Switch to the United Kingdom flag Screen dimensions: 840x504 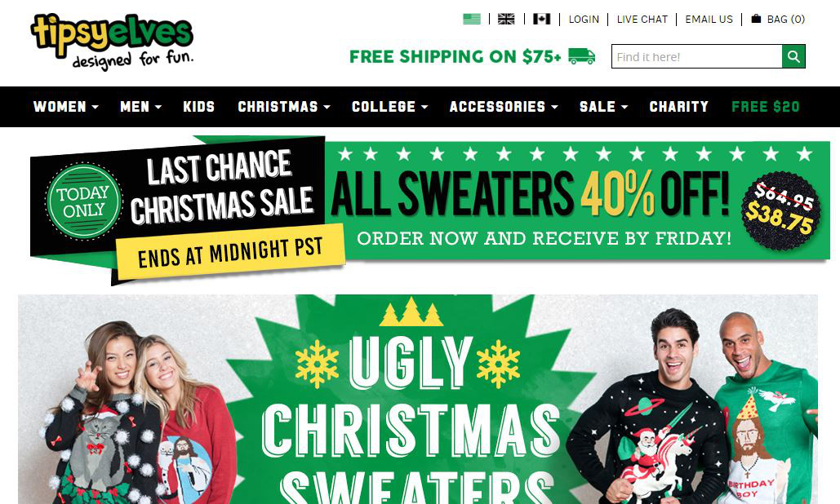point(506,20)
